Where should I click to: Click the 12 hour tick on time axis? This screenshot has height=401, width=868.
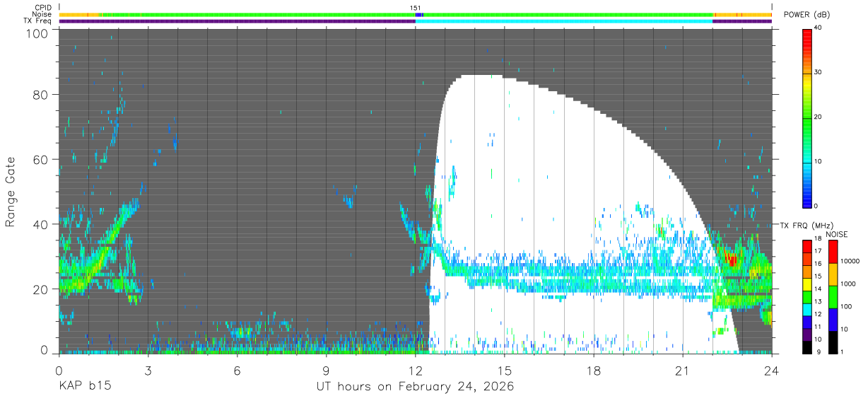pyautogui.click(x=416, y=370)
